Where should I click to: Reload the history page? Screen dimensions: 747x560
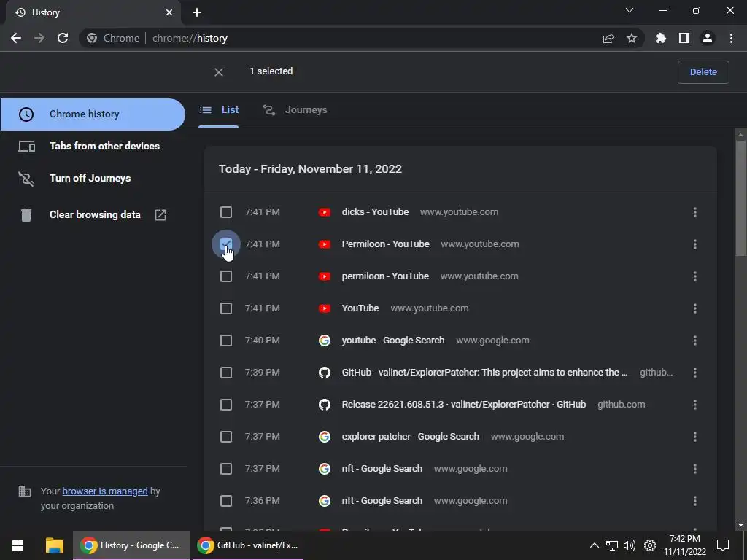pyautogui.click(x=63, y=38)
